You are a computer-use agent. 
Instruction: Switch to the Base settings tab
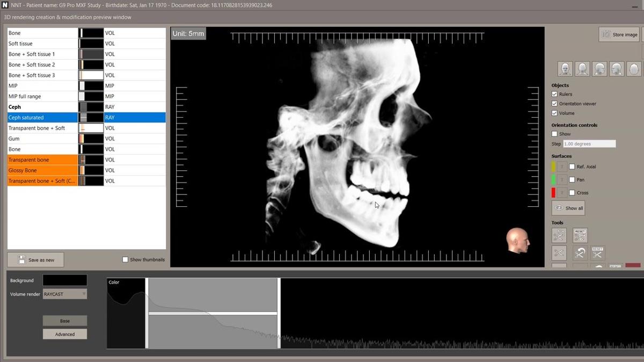coord(64,321)
